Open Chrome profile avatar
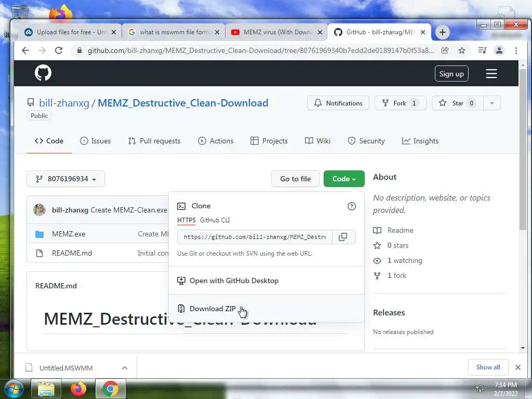This screenshot has height=399, width=532. [x=499, y=50]
